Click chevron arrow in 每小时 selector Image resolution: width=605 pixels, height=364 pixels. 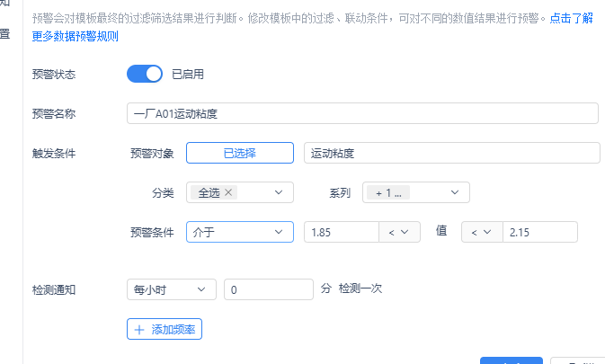(x=201, y=289)
